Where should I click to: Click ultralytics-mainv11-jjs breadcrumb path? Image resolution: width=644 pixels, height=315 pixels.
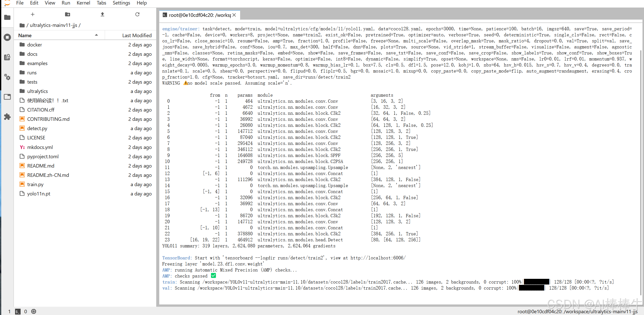(53, 25)
